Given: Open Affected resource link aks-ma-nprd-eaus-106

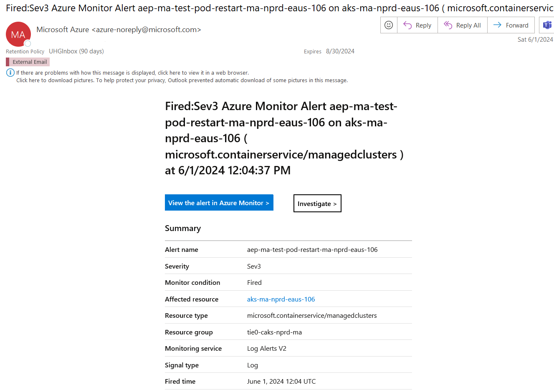Looking at the screenshot, I should [281, 299].
